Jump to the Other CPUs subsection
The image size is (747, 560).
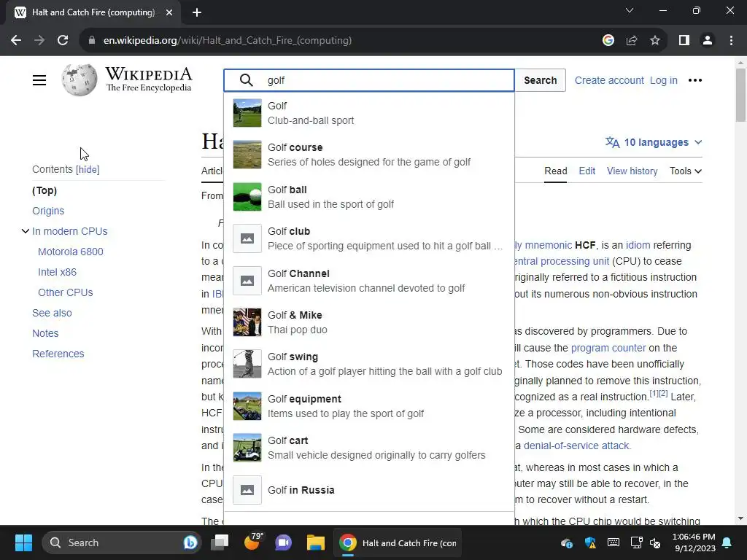point(65,292)
